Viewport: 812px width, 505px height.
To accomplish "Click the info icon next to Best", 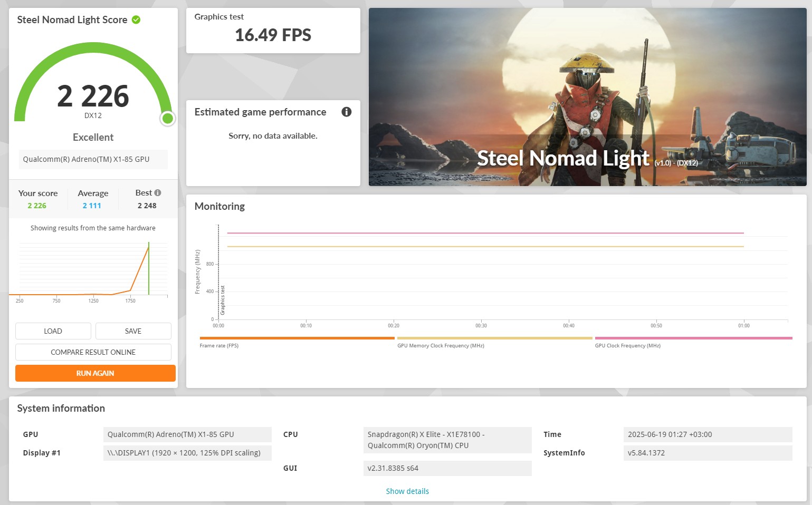I will pyautogui.click(x=158, y=193).
